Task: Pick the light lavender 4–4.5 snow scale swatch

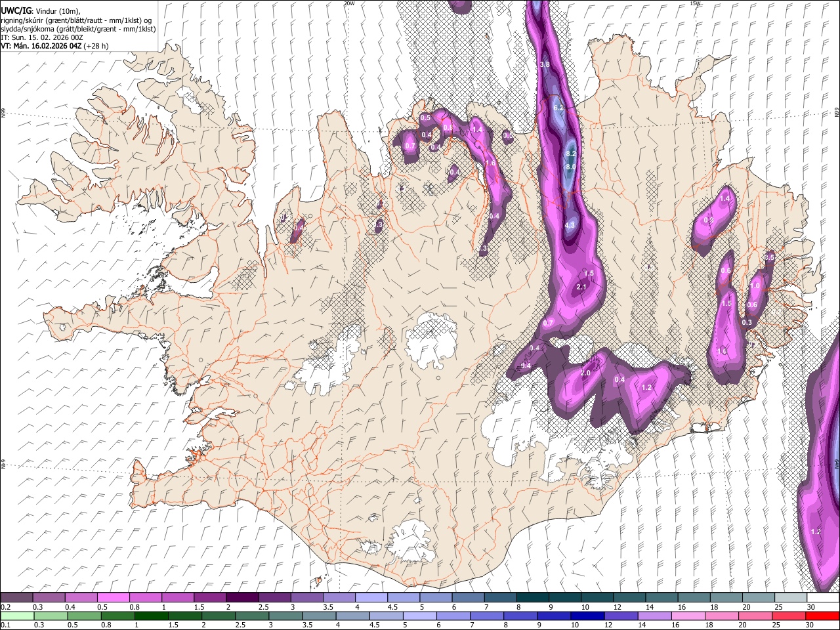Action: click(x=370, y=597)
